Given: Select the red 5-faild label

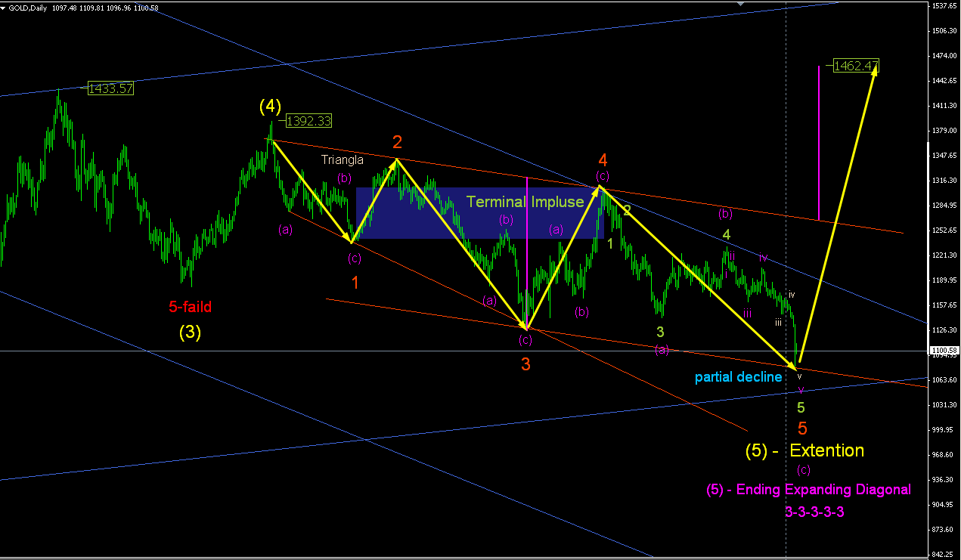Looking at the screenshot, I should pos(190,307).
